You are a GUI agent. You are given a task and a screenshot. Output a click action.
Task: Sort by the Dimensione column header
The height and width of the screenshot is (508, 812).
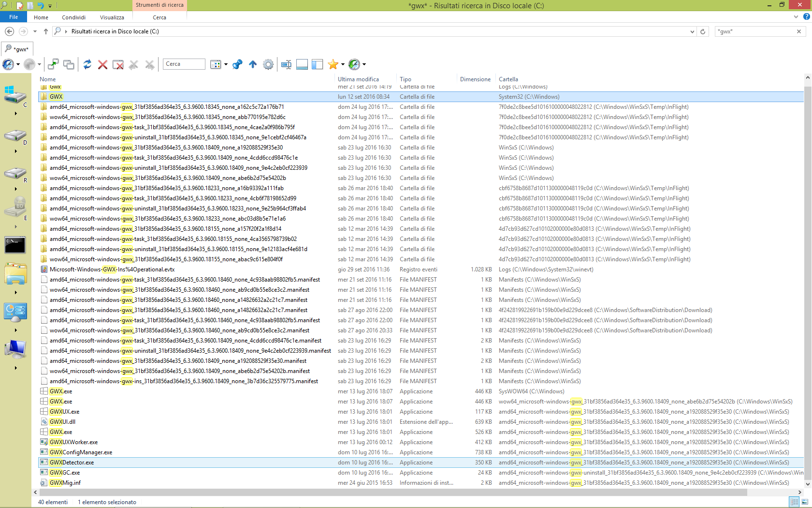point(475,79)
